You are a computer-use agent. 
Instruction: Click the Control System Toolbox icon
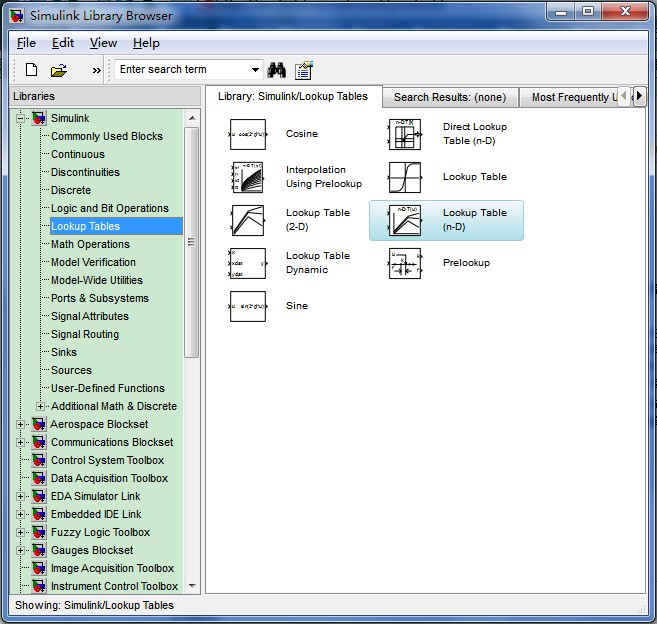(x=39, y=460)
